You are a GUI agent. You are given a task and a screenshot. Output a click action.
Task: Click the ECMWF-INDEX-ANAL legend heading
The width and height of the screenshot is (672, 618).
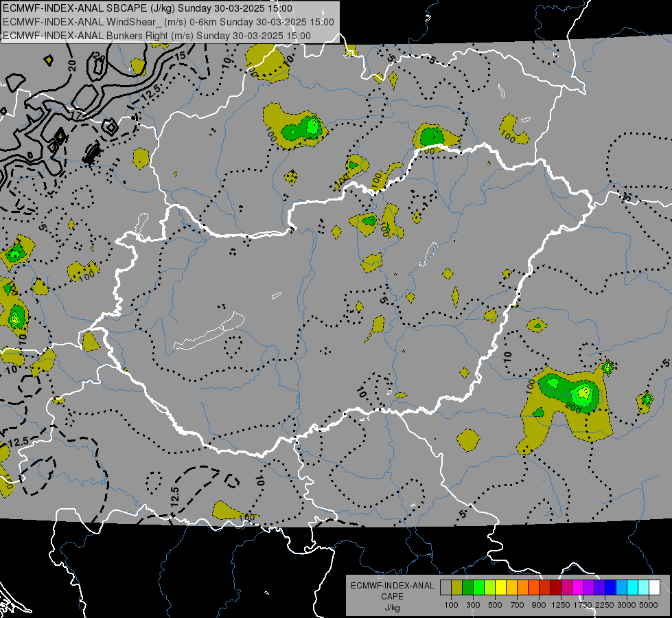392,586
